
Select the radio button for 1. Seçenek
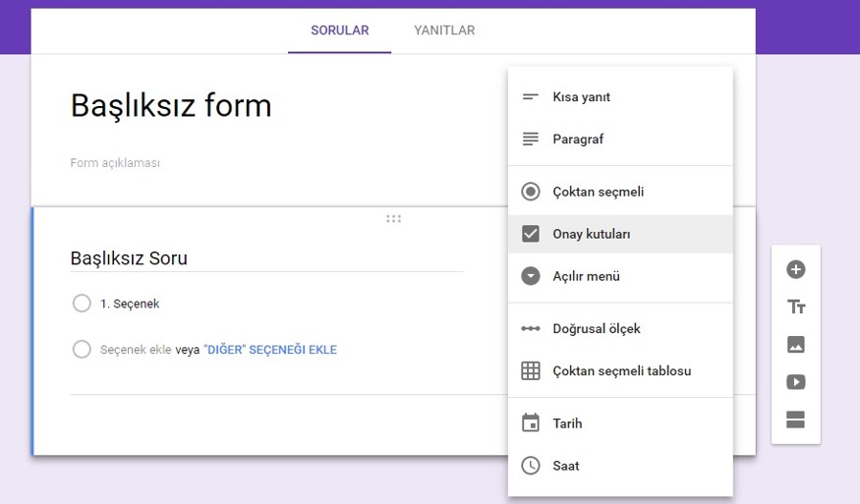[x=82, y=304]
